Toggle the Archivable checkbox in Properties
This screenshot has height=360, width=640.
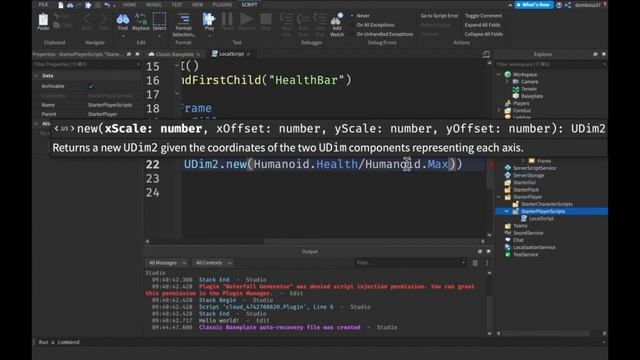click(x=91, y=86)
